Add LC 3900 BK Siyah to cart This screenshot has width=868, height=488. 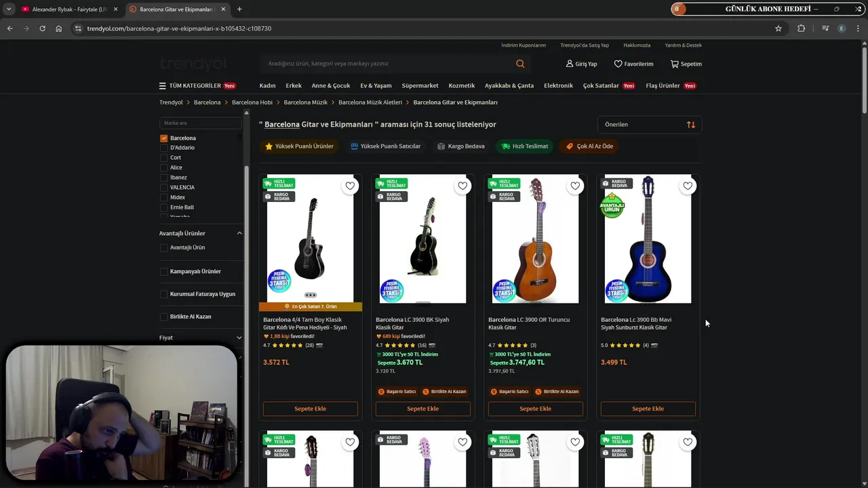pyautogui.click(x=423, y=409)
